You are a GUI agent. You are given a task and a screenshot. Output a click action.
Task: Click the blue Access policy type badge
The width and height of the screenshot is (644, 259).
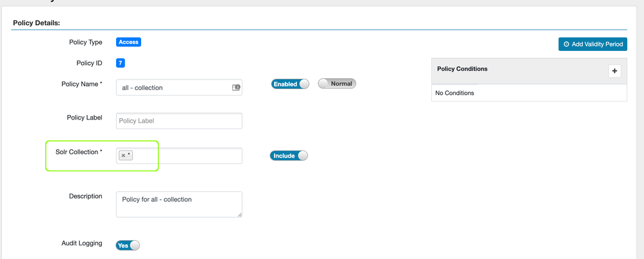pos(128,42)
